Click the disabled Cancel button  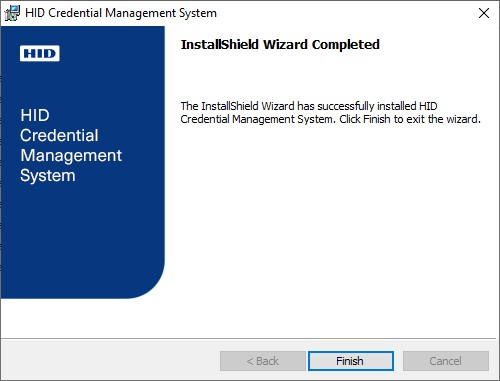446,361
